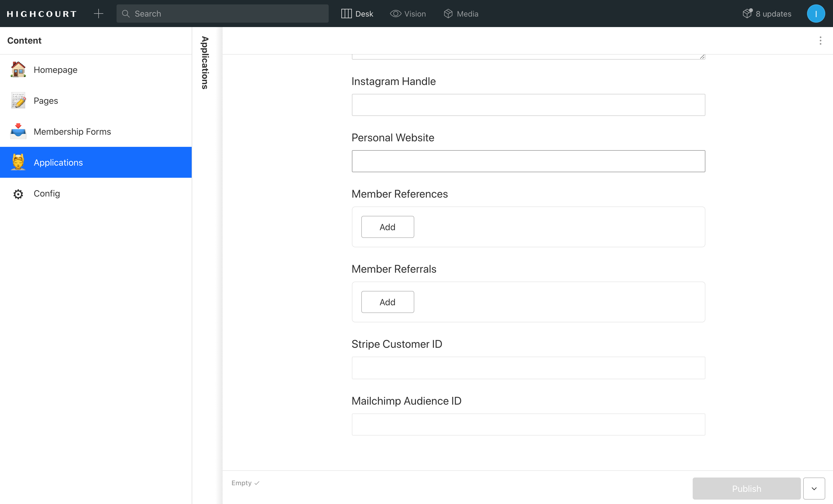Open the Media tool
Screen dimensions: 833x504
pyautogui.click(x=461, y=14)
